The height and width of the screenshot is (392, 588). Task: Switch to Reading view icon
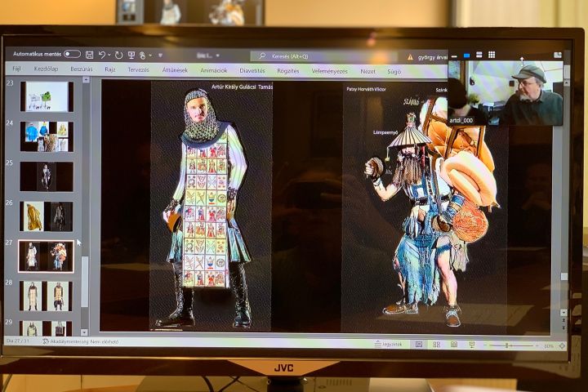tap(454, 345)
